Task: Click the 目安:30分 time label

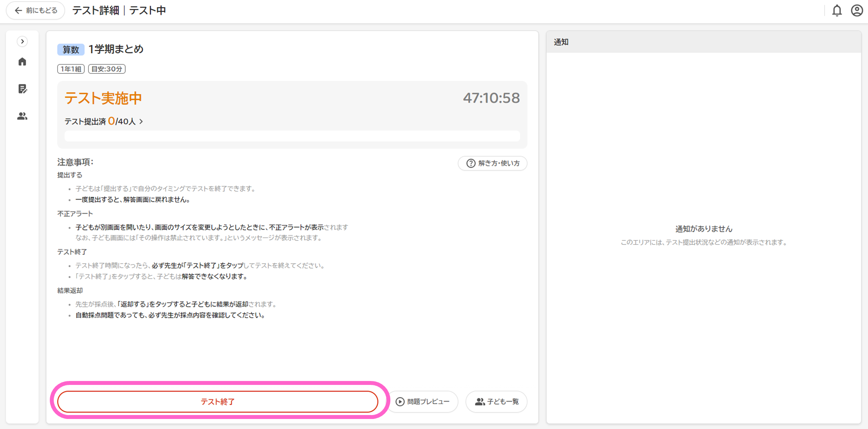Action: (x=107, y=69)
